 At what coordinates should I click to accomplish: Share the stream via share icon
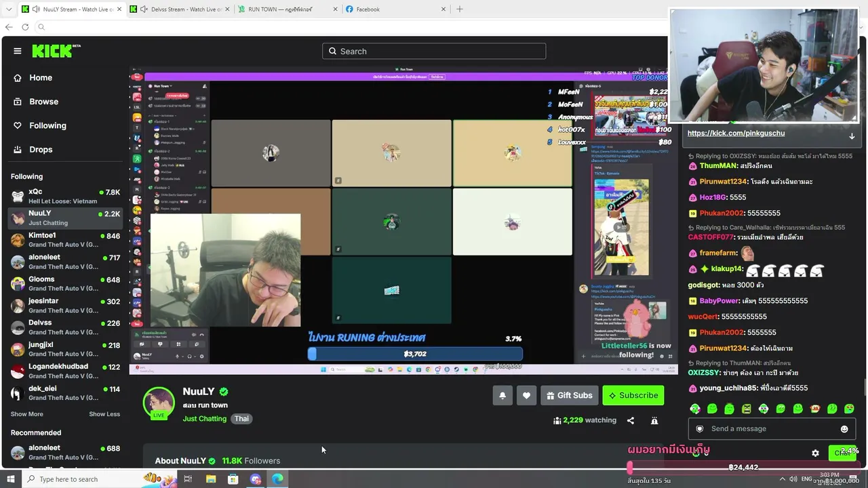tap(631, 420)
